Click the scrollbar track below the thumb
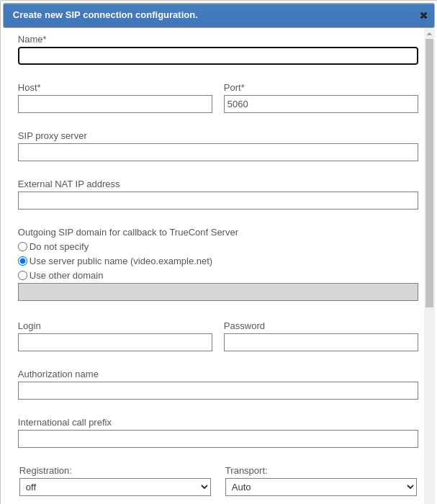This screenshot has width=437, height=504. 429,403
